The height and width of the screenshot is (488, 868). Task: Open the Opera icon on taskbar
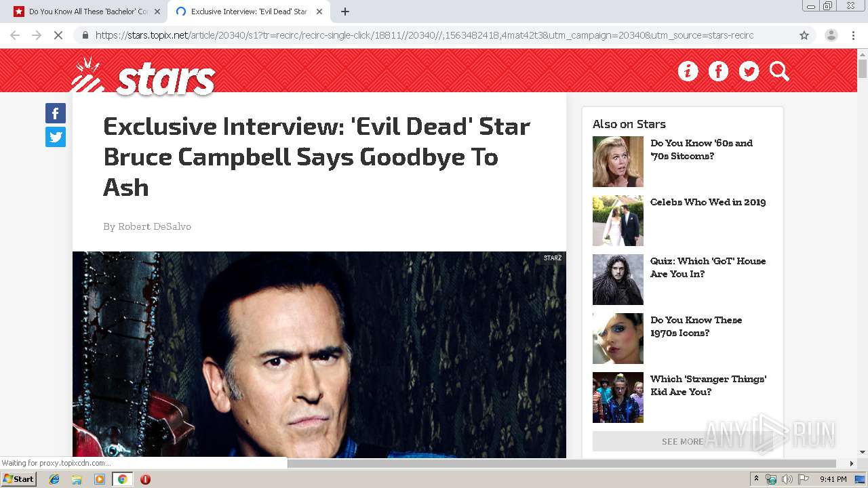click(x=145, y=479)
